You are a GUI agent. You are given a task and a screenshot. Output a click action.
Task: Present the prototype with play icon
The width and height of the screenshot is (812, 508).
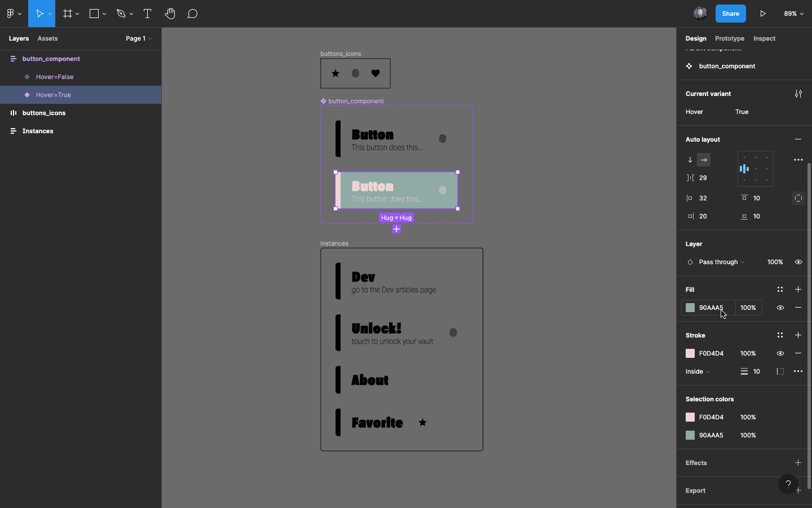[763, 14]
